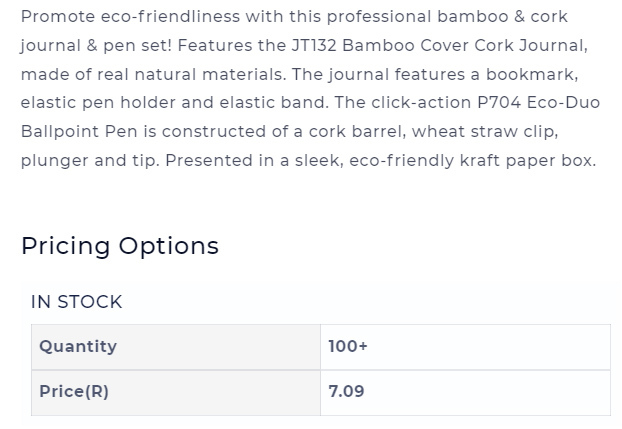
Task: Click the Ballpoint Pen text
Action: (x=79, y=132)
